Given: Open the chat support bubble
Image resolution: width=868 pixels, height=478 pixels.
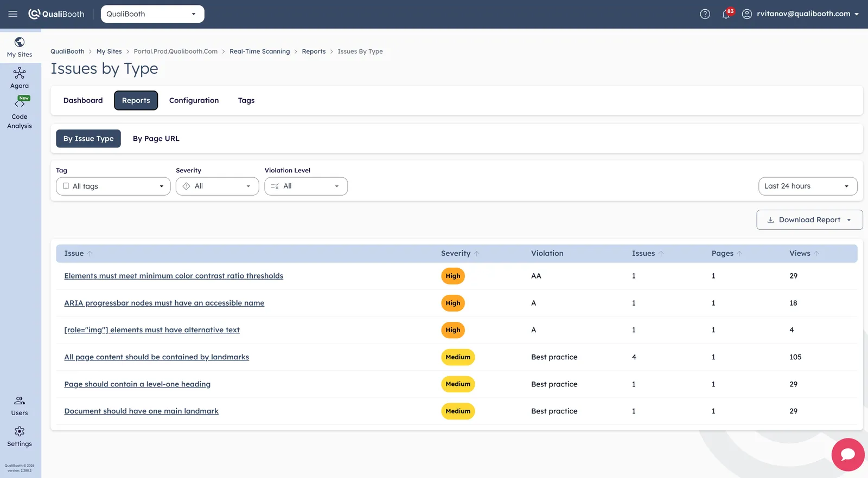Looking at the screenshot, I should pyautogui.click(x=848, y=455).
